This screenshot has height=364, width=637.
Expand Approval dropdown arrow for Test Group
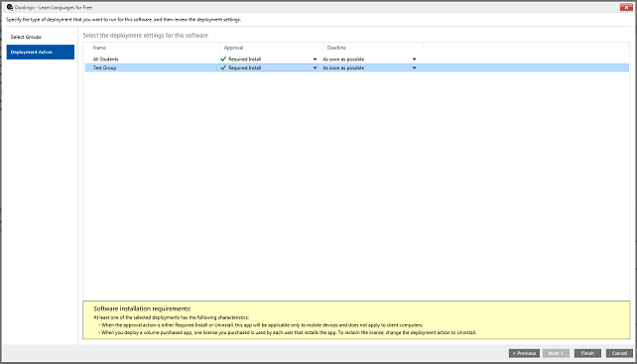point(315,67)
